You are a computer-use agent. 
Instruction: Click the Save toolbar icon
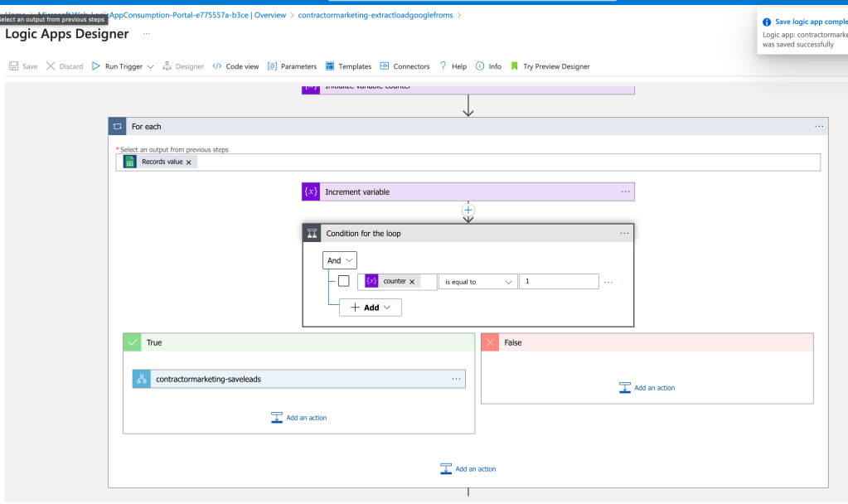(14, 66)
